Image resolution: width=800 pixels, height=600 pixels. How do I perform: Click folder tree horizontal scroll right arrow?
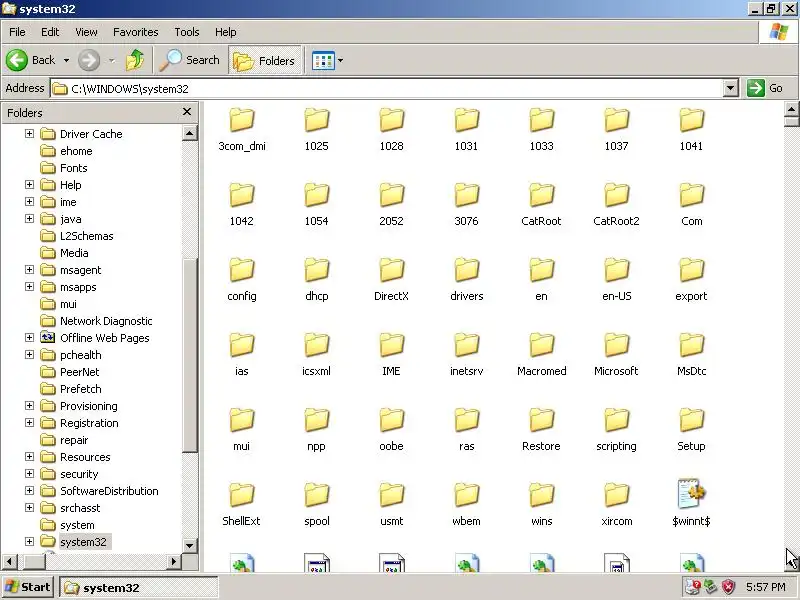[174, 562]
